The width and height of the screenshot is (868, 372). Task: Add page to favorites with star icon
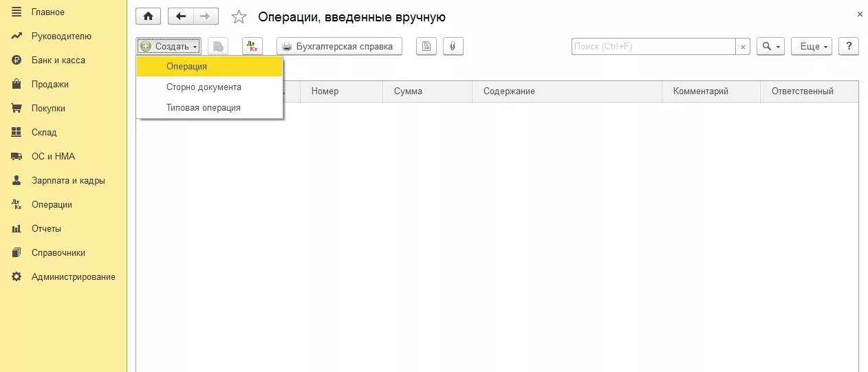click(x=239, y=17)
